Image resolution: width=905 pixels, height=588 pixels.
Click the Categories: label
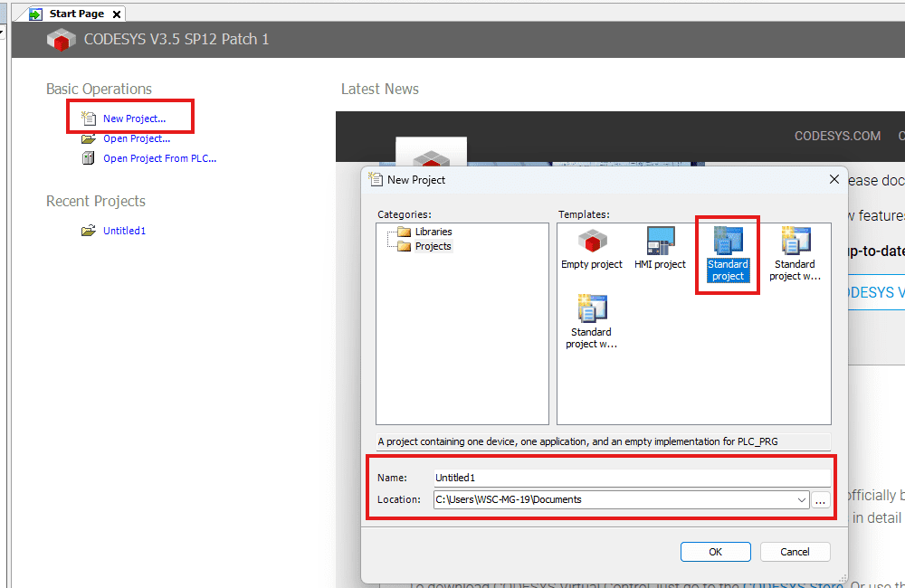pos(405,214)
